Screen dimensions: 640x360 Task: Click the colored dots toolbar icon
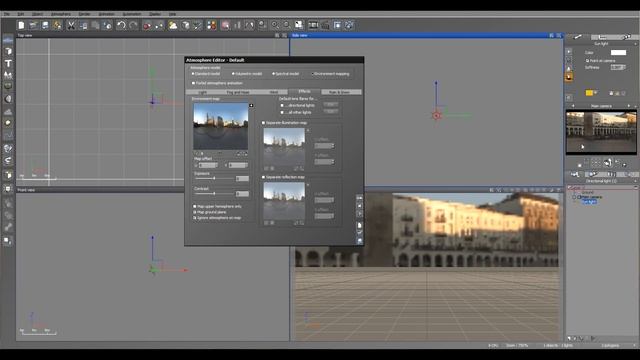pos(211,25)
